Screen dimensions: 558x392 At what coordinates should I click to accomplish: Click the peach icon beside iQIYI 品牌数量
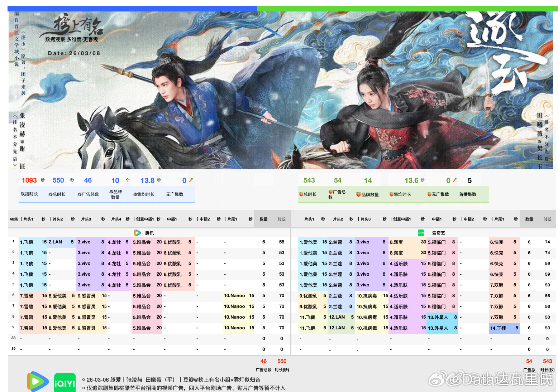[x=358, y=194]
